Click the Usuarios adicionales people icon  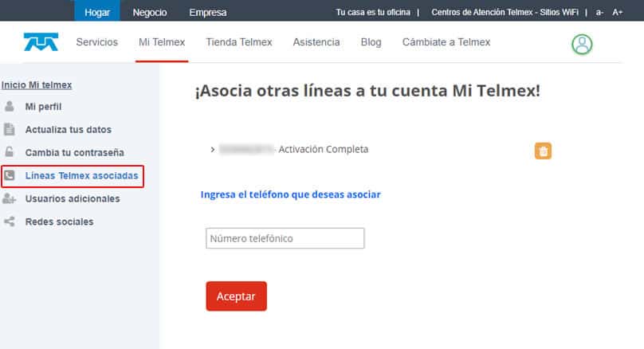tap(10, 198)
